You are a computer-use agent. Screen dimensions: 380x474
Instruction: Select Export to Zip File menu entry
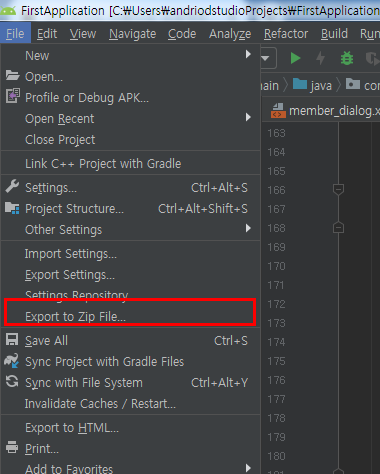(x=130, y=316)
